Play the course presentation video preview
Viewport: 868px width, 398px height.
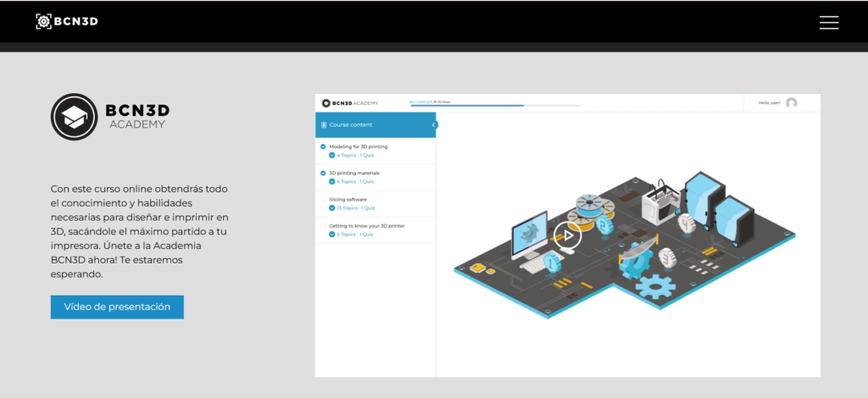pyautogui.click(x=567, y=235)
